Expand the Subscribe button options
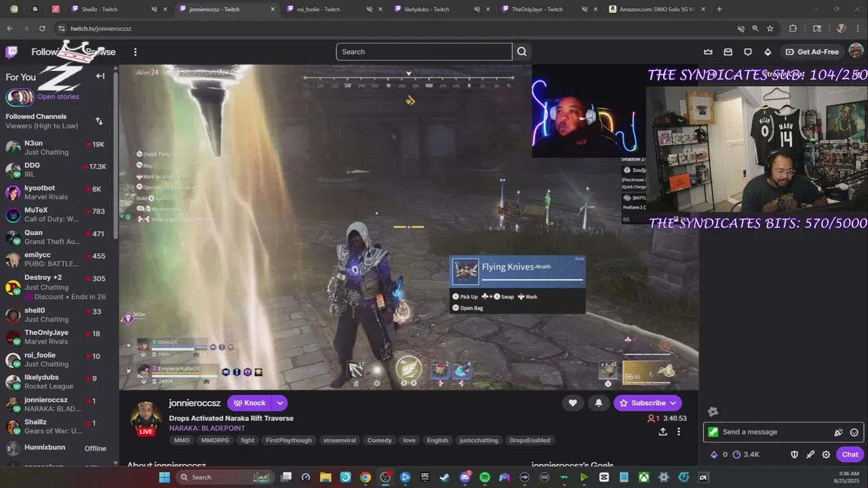Screen dimensions: 868x488 673,403
